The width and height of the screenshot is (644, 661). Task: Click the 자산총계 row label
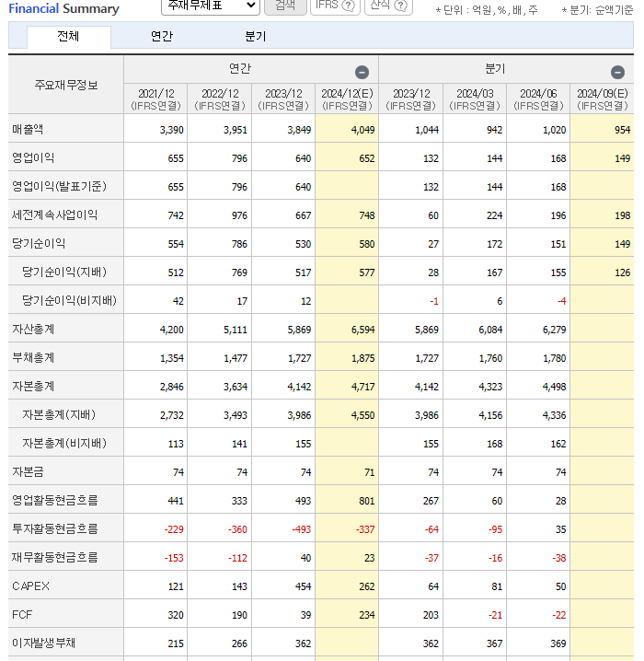pos(33,329)
